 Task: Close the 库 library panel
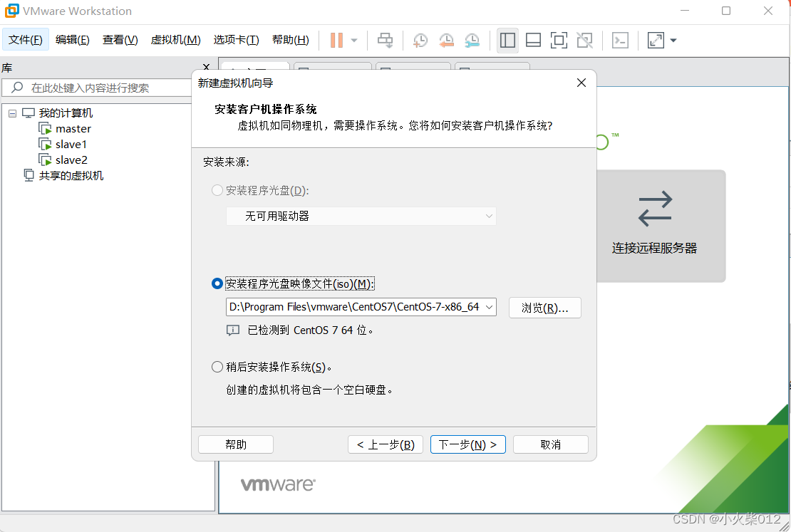[206, 67]
